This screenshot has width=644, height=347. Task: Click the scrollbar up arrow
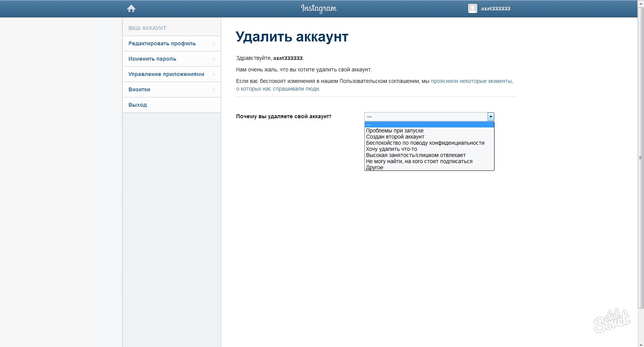point(641,3)
